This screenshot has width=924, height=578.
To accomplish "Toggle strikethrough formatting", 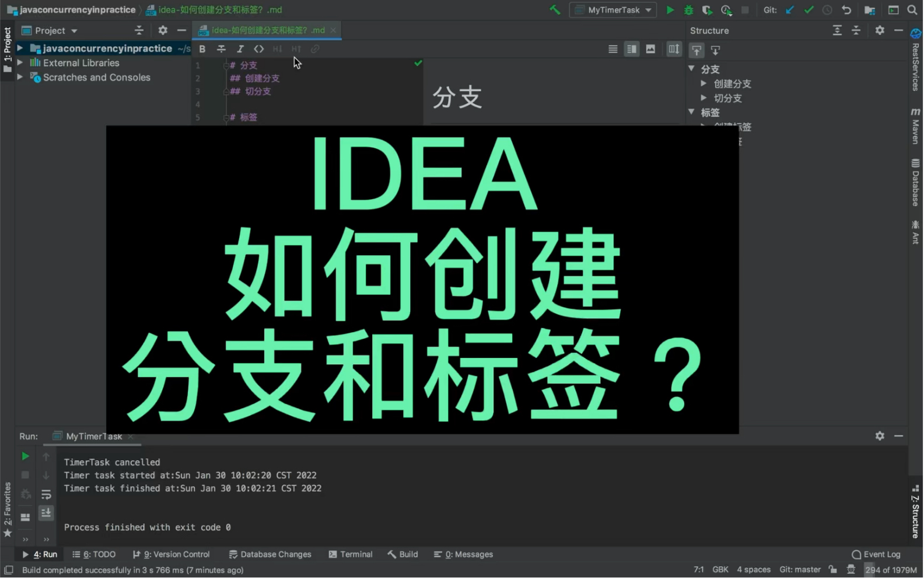I will (221, 49).
